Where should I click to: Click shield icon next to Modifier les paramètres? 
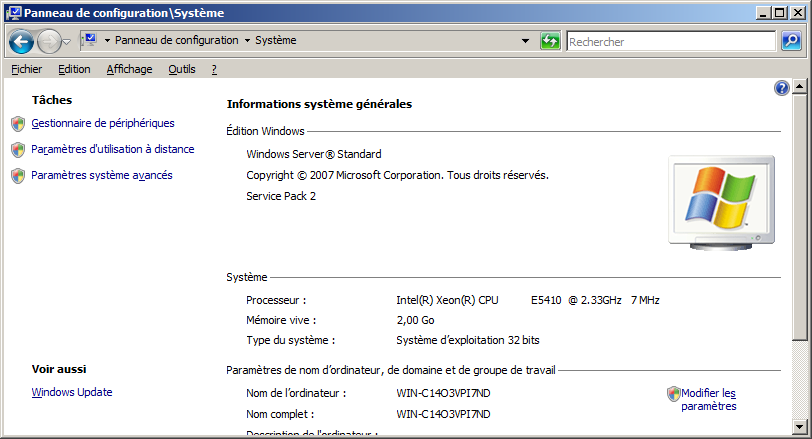click(x=673, y=394)
